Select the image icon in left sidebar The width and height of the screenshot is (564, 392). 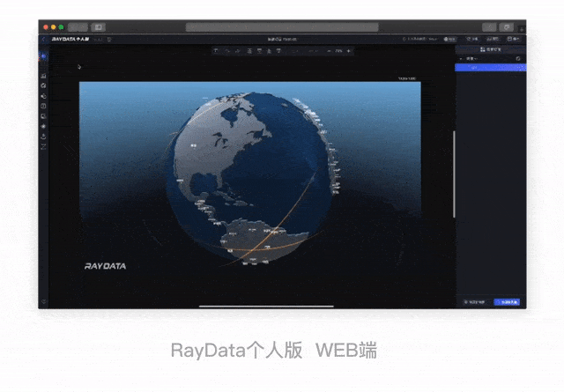point(43,116)
